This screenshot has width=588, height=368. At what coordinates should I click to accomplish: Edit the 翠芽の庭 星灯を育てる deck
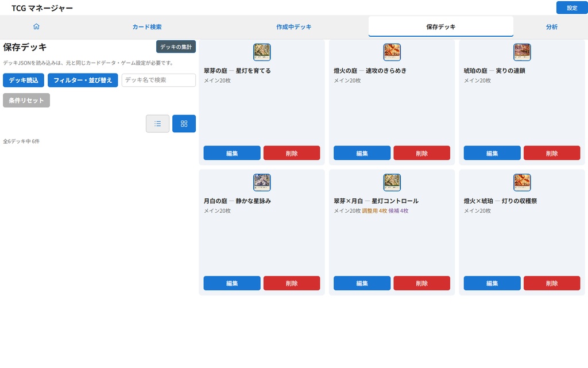(232, 153)
